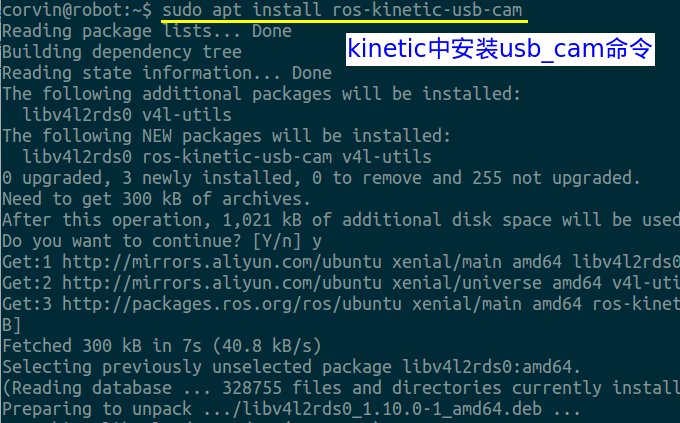
Task: Click the mirrors.aliyun.com universe URL (Get:2)
Action: [222, 283]
